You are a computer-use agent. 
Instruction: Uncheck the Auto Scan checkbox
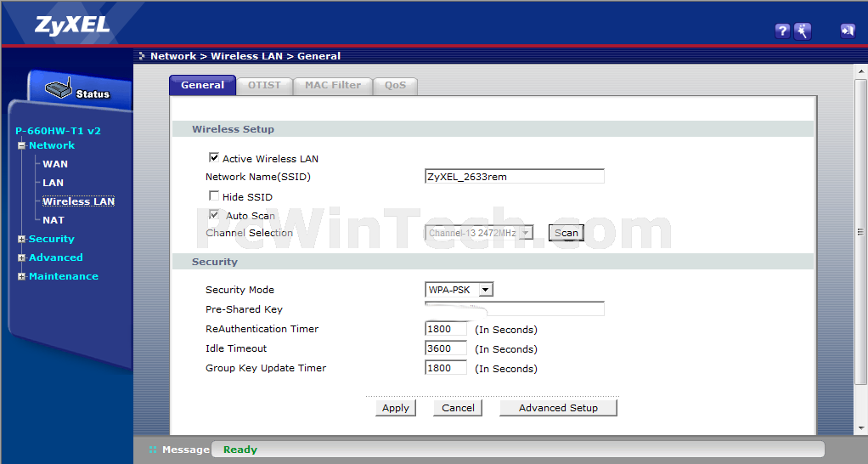click(214, 215)
